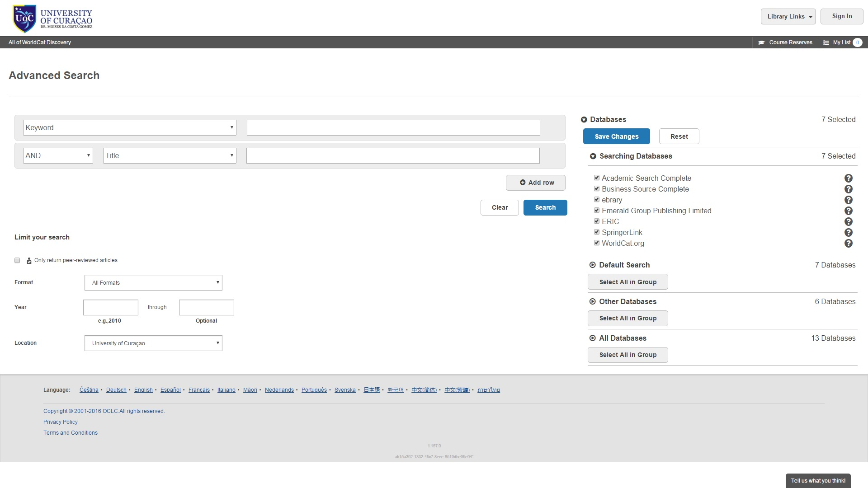This screenshot has width=868, height=488.
Task: Click help icon next to ebrary
Action: point(849,200)
